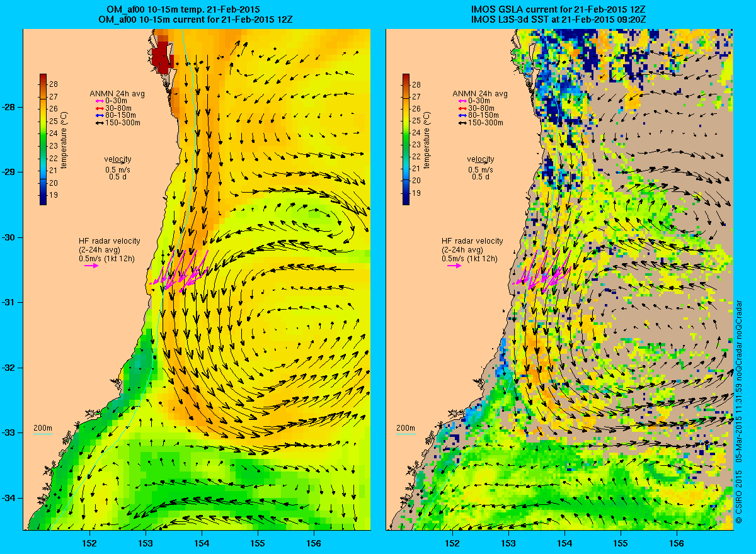Click the '25' tick on left colour bar
Screen dimensions: 756x554
54,120
